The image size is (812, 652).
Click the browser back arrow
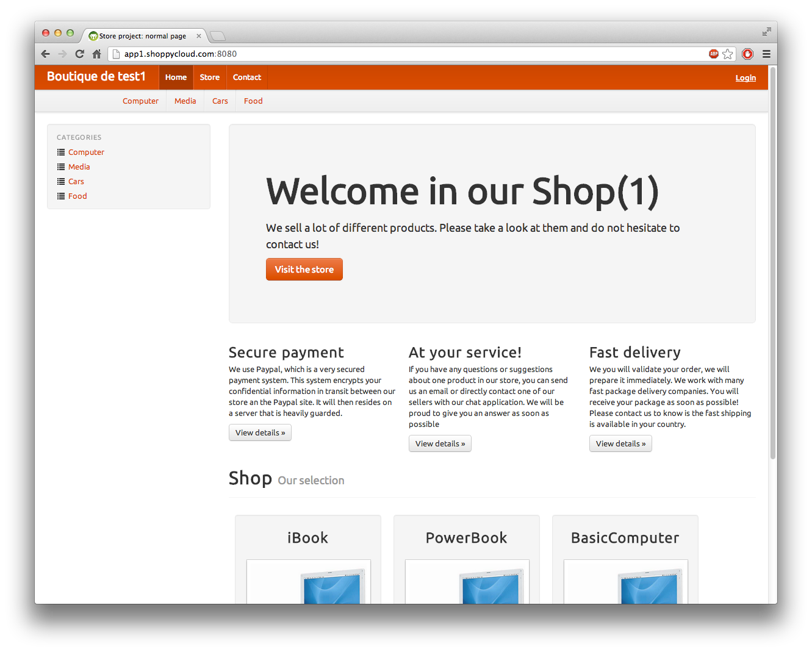click(46, 54)
